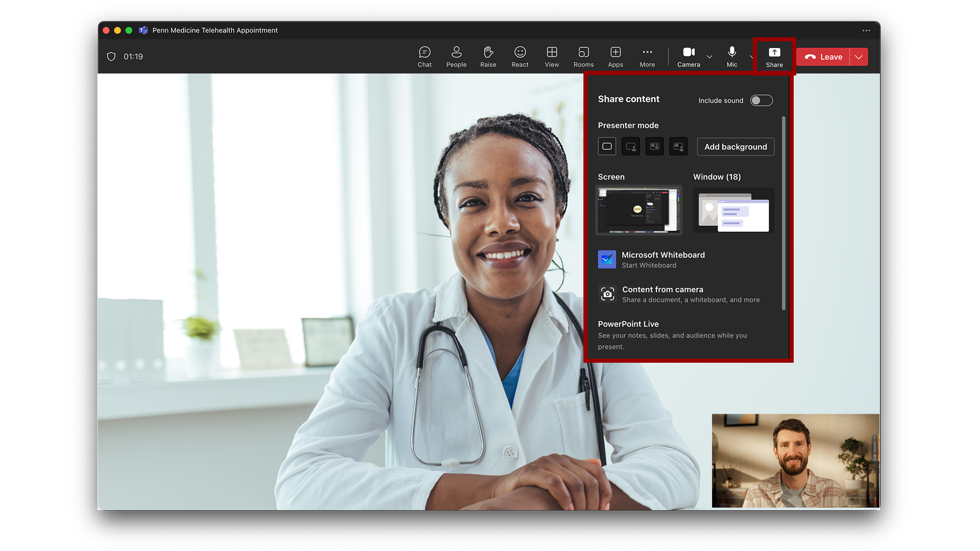
Task: Open the More options menu
Action: (x=647, y=56)
